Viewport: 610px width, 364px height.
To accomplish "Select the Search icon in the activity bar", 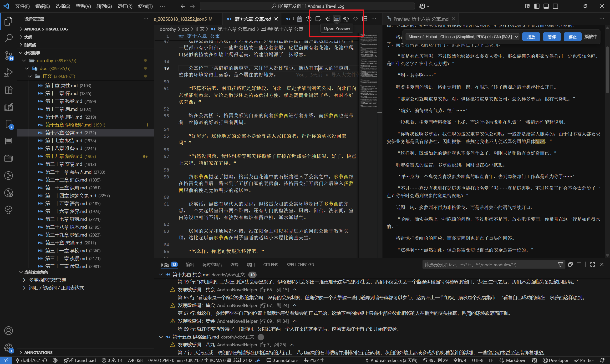I will (x=9, y=38).
